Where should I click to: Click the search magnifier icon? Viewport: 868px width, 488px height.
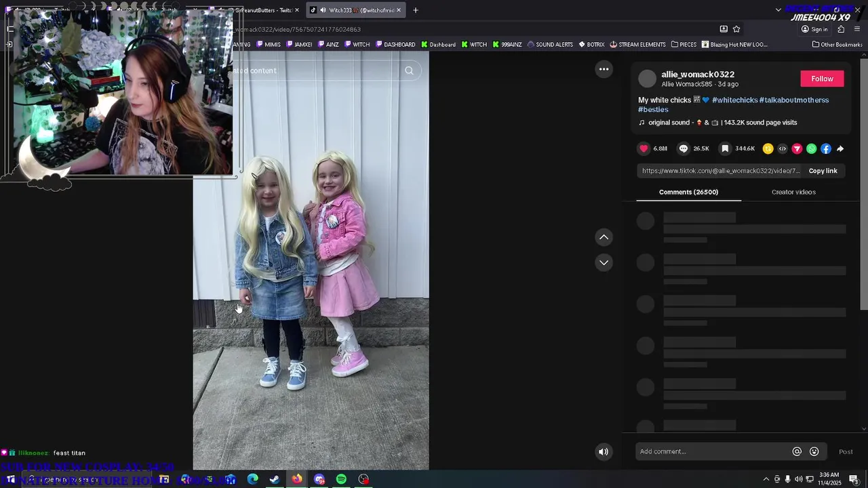(x=409, y=70)
